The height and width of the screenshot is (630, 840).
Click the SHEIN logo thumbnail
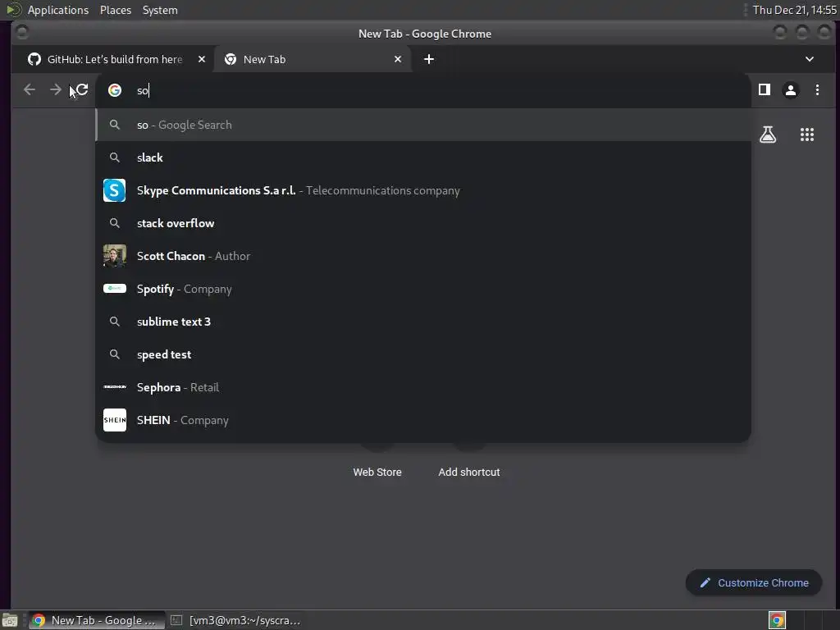coord(115,420)
